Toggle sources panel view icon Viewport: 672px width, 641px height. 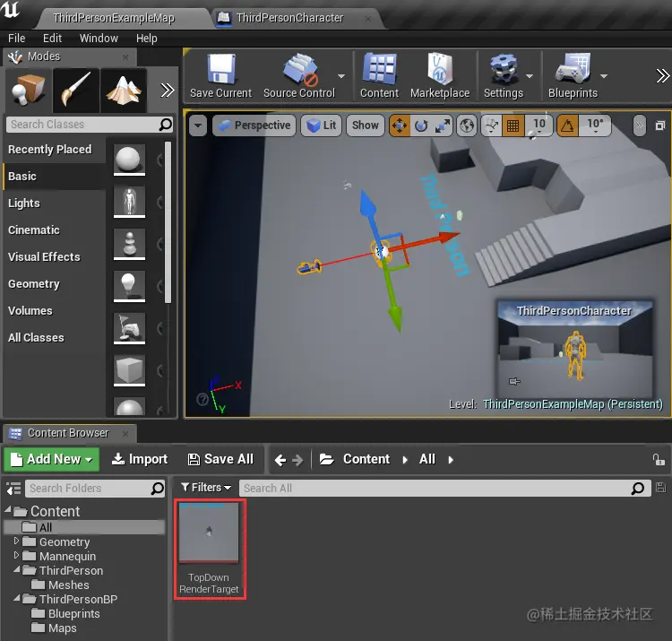pyautogui.click(x=13, y=489)
